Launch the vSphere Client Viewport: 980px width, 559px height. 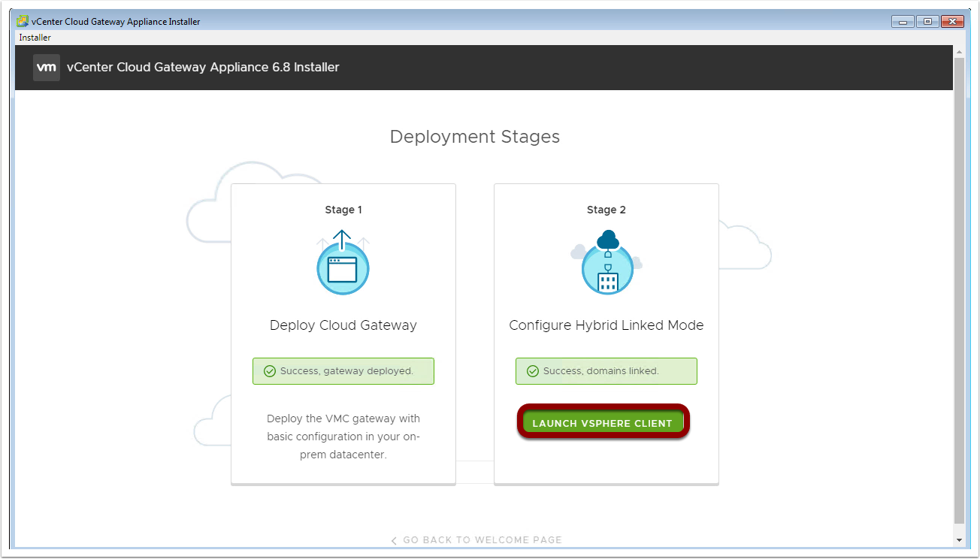coord(603,423)
